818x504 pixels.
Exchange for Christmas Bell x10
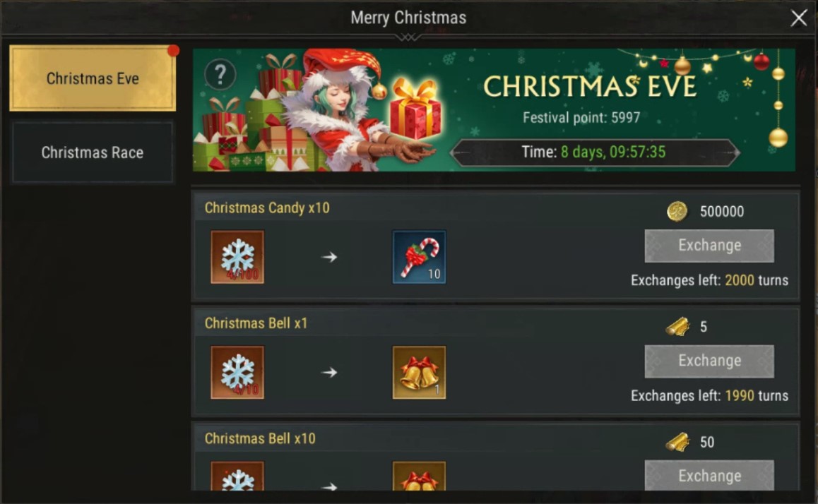coord(709,475)
